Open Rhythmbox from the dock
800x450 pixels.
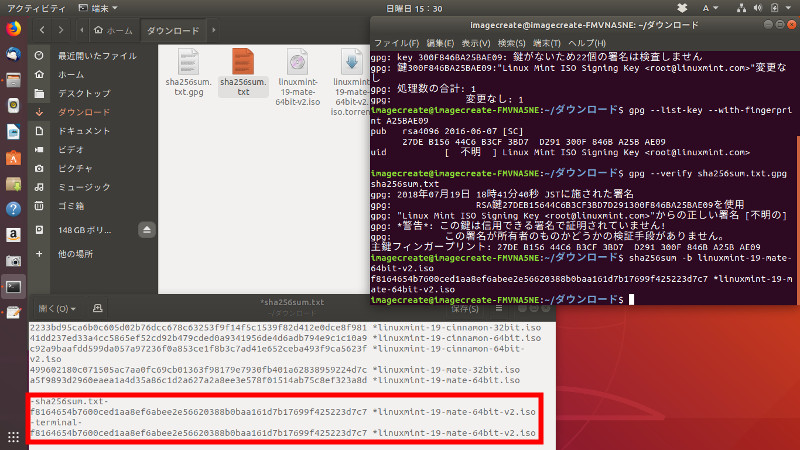tap(13, 106)
